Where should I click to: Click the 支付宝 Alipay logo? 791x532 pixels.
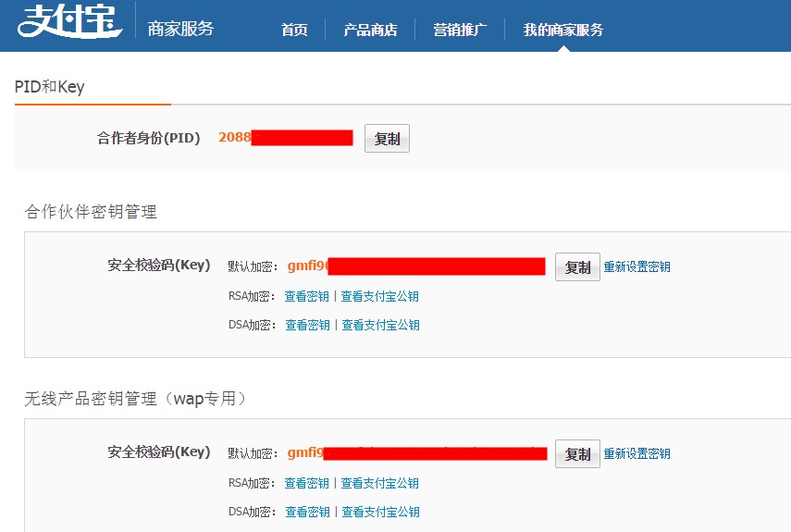pyautogui.click(x=70, y=20)
